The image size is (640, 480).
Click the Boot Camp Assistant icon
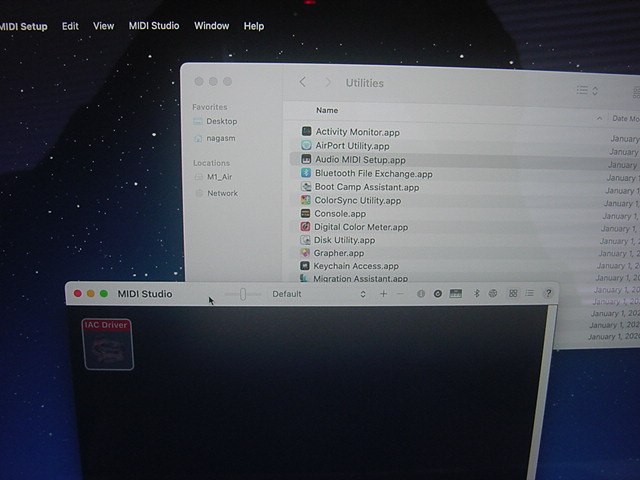coord(306,187)
